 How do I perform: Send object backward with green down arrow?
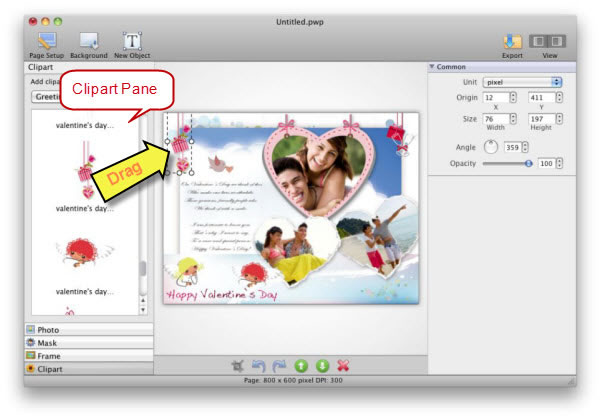tap(321, 366)
